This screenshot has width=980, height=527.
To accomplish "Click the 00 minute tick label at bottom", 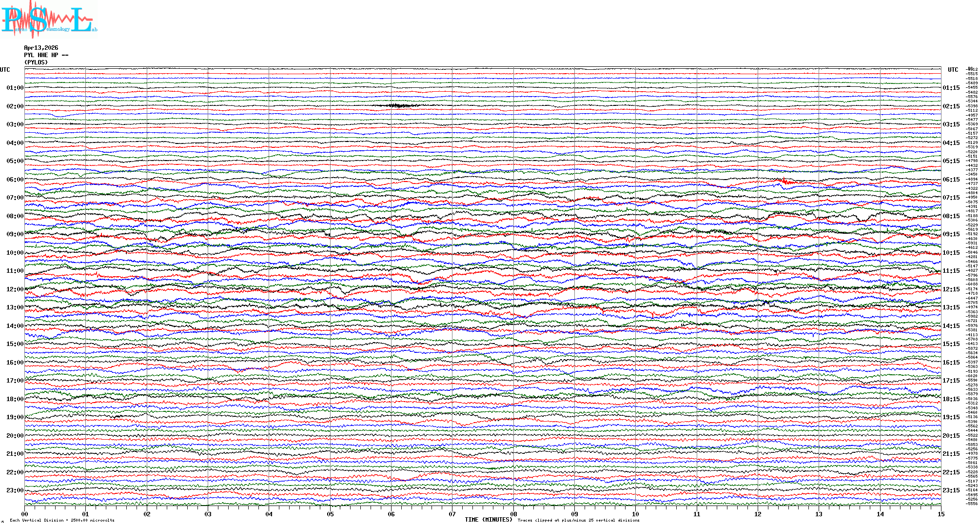I will [25, 514].
